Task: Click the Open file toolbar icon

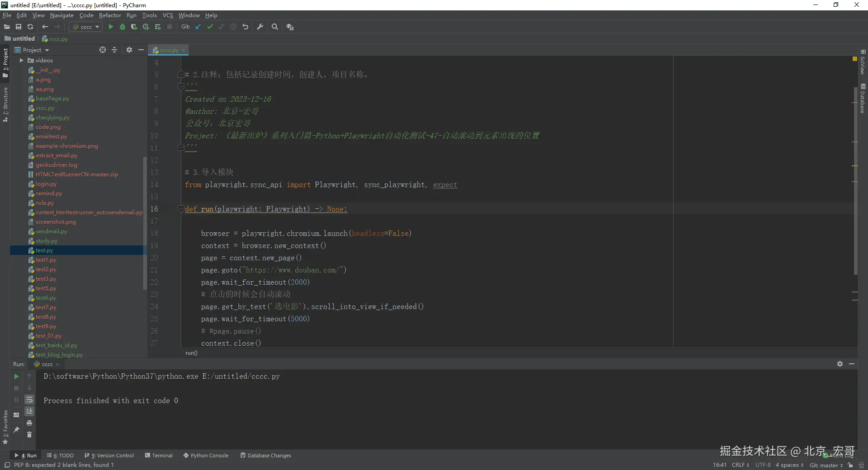Action: point(7,27)
